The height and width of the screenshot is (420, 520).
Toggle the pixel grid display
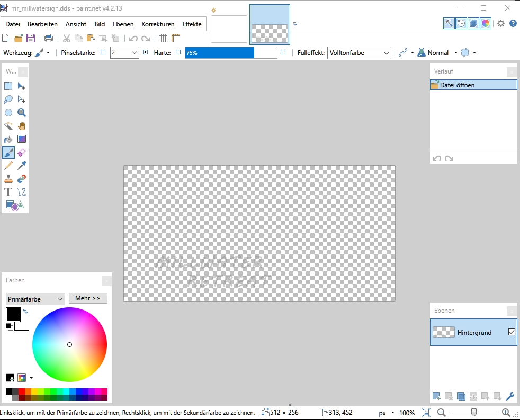point(164,38)
